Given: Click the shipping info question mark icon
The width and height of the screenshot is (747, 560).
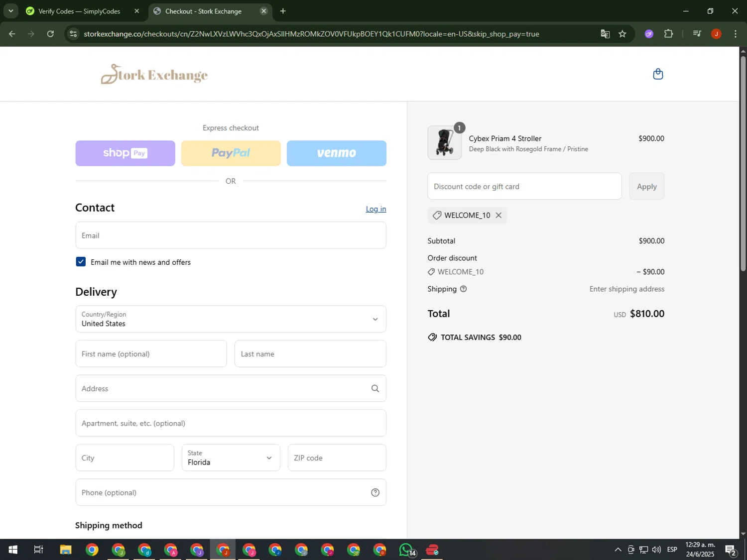Looking at the screenshot, I should [463, 289].
